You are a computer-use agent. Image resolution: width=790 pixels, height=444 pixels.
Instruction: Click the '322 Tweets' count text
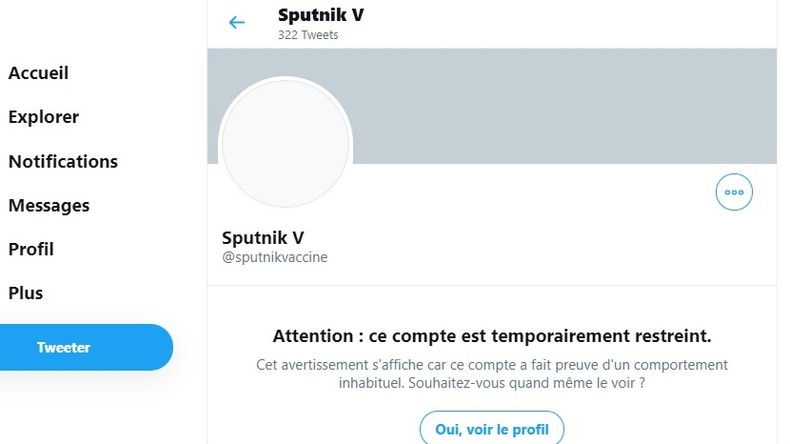point(308,35)
